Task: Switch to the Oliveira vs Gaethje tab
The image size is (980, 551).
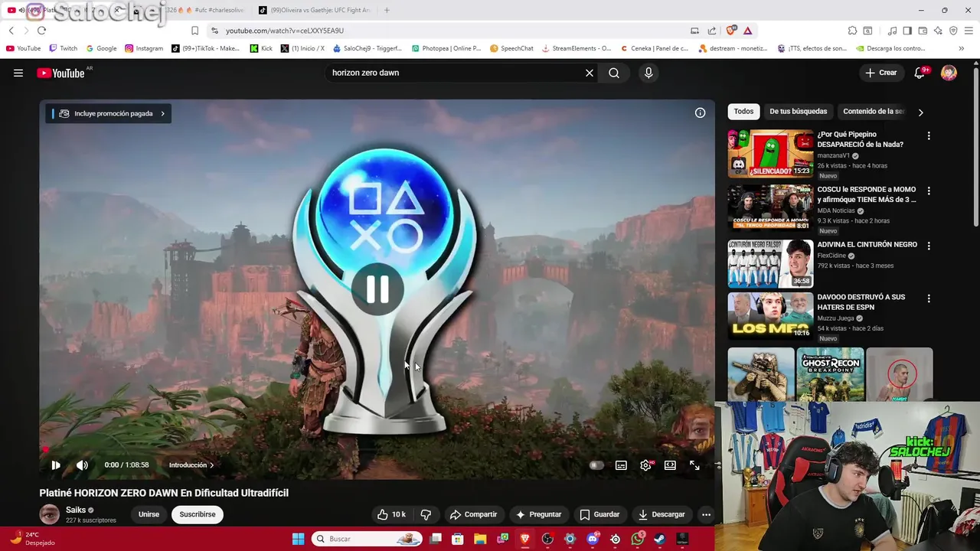Action: click(314, 10)
